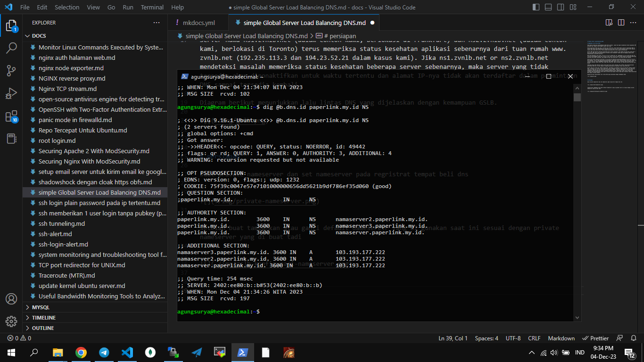Change language mode from Markdown
The height and width of the screenshot is (362, 644).
point(561,338)
